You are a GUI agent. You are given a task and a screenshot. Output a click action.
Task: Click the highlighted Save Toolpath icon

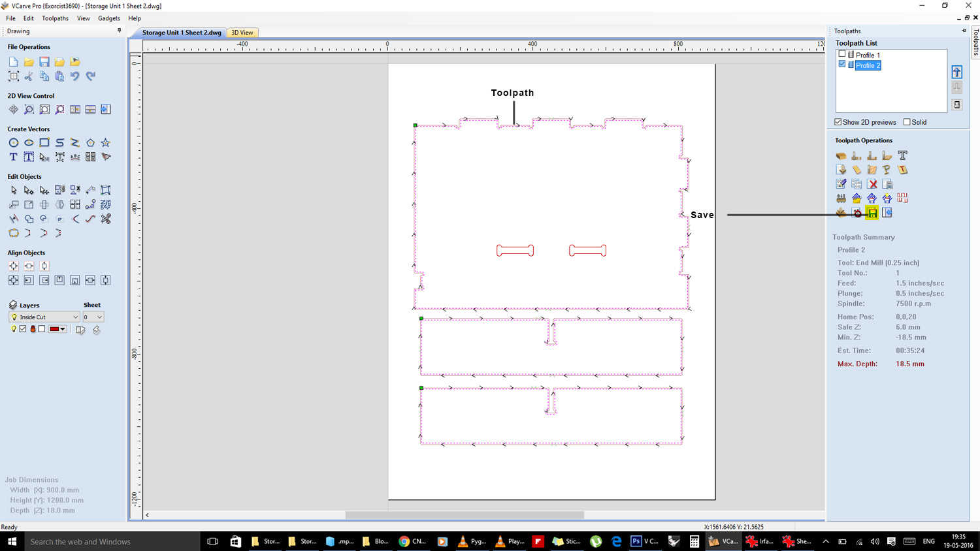tap(872, 213)
